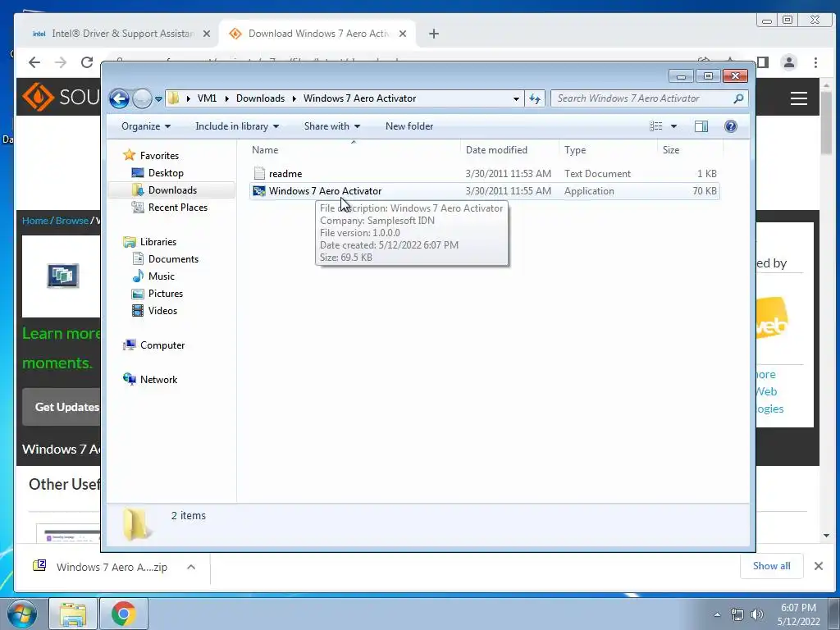Screen dimensions: 840x630
Task: Click Chrome icon in taskbar
Action: 123,614
